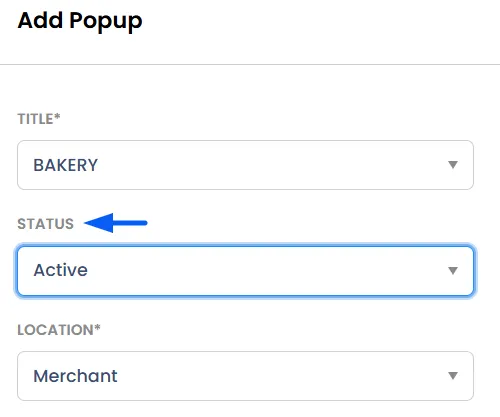Click the Add Popup heading
Viewport: 500px width, 417px height.
80,21
